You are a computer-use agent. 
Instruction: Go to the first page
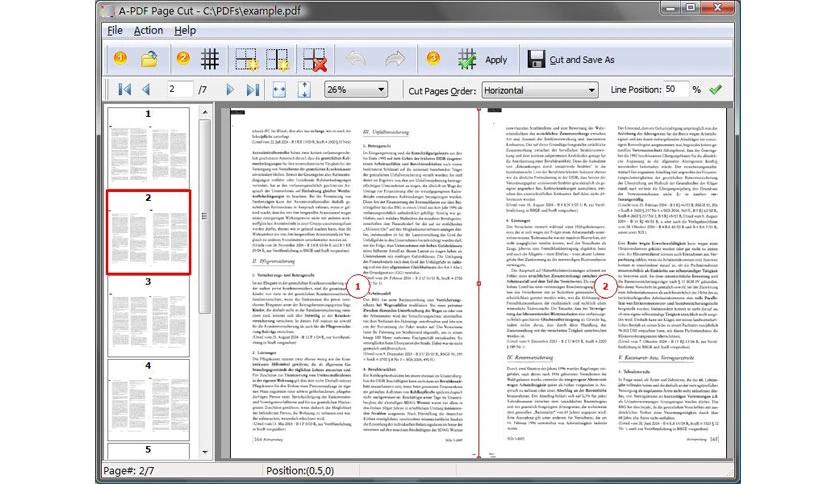tap(124, 90)
